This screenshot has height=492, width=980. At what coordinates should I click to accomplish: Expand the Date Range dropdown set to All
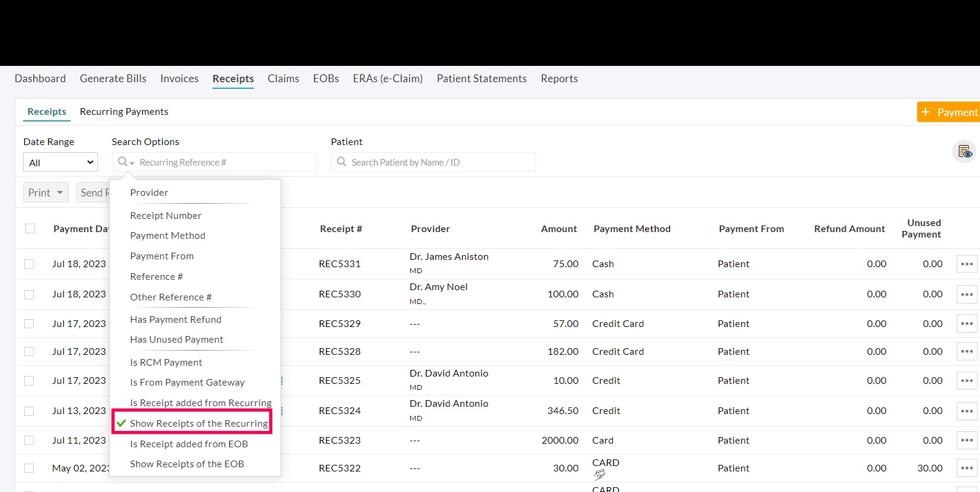(x=60, y=163)
